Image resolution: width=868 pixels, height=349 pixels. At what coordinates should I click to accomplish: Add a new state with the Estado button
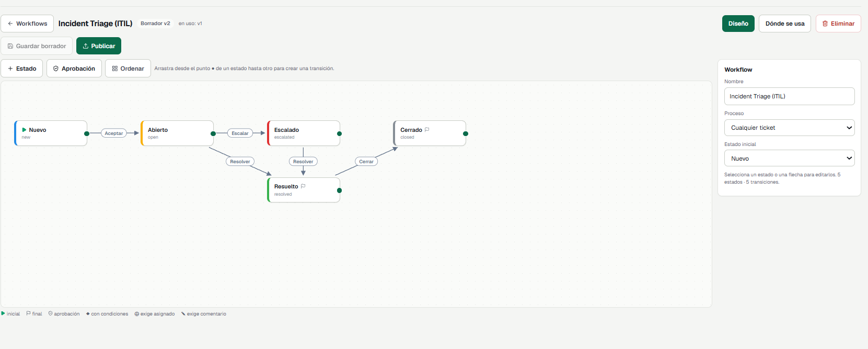(x=22, y=69)
